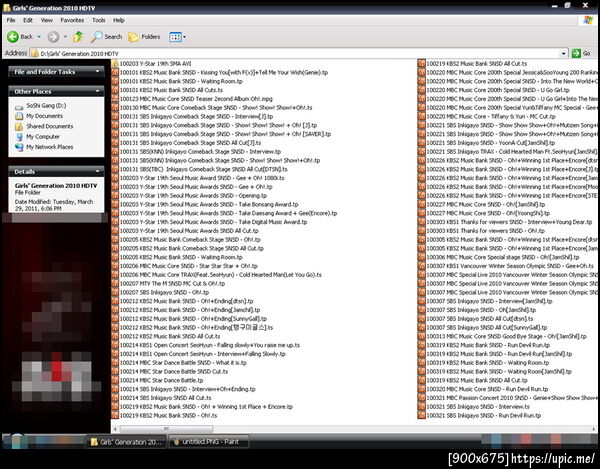The image size is (600, 469).
Task: Select file icon of 100207 MTV The M SNSD
Action: tap(115, 283)
